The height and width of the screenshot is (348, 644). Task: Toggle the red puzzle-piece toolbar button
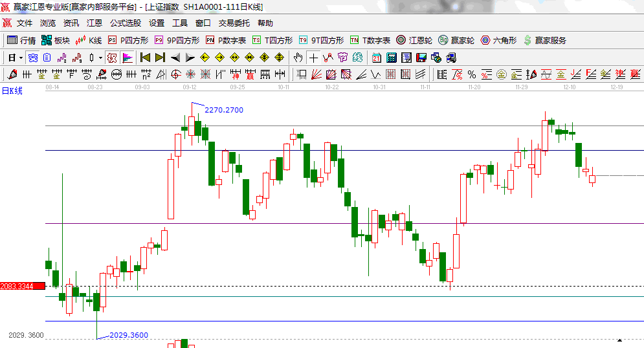pyautogui.click(x=112, y=58)
